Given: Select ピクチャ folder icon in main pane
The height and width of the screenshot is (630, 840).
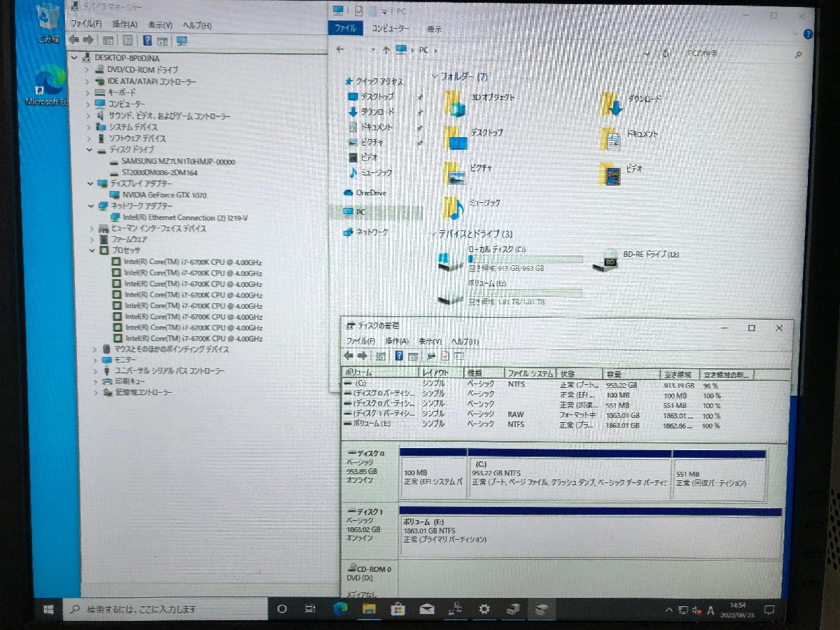Looking at the screenshot, I should click(455, 173).
